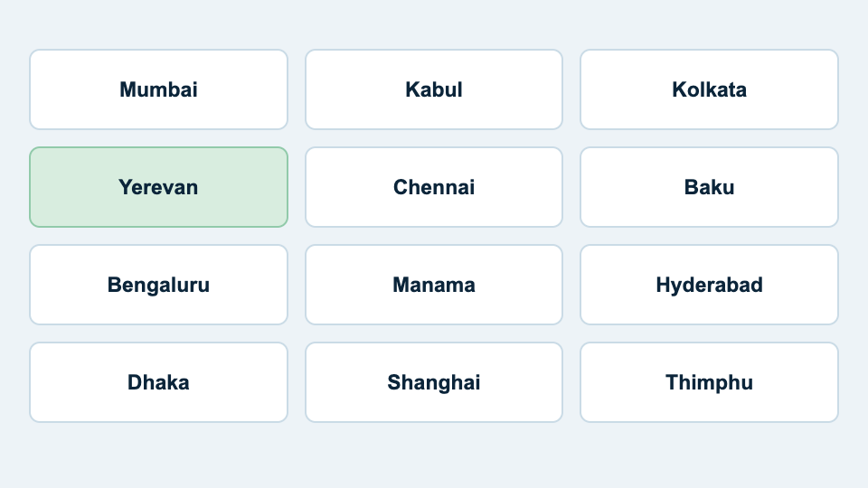Select the Baku tile
The image size is (868, 488).
tap(709, 187)
